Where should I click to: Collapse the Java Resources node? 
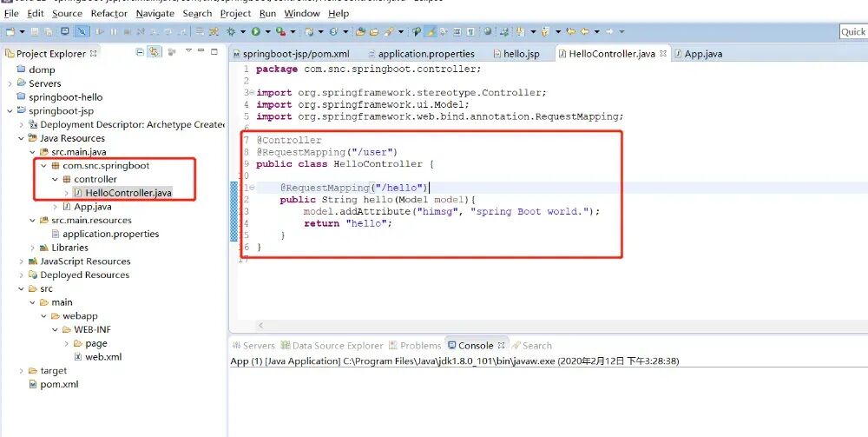21,138
